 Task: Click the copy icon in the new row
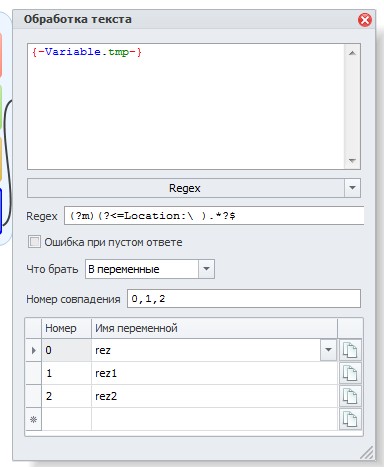click(x=350, y=419)
